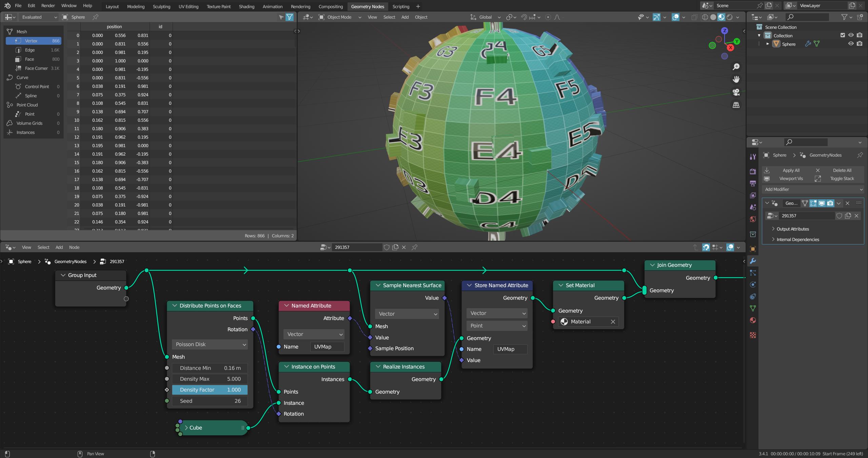Open the Texture properties tab

click(753, 335)
